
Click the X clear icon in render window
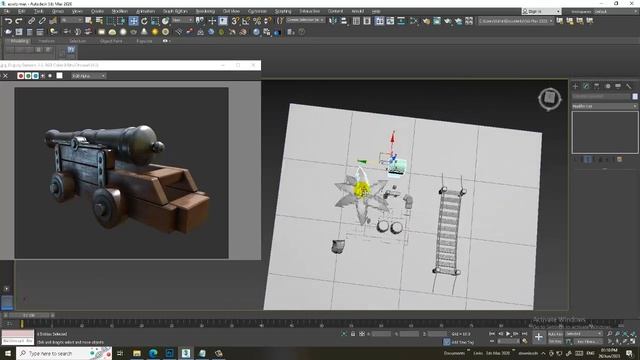(5, 76)
